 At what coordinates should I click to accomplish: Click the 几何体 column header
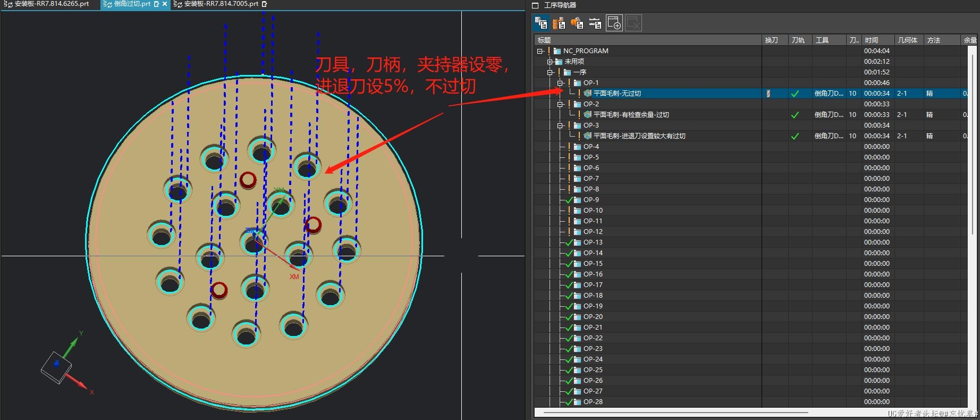coord(908,40)
